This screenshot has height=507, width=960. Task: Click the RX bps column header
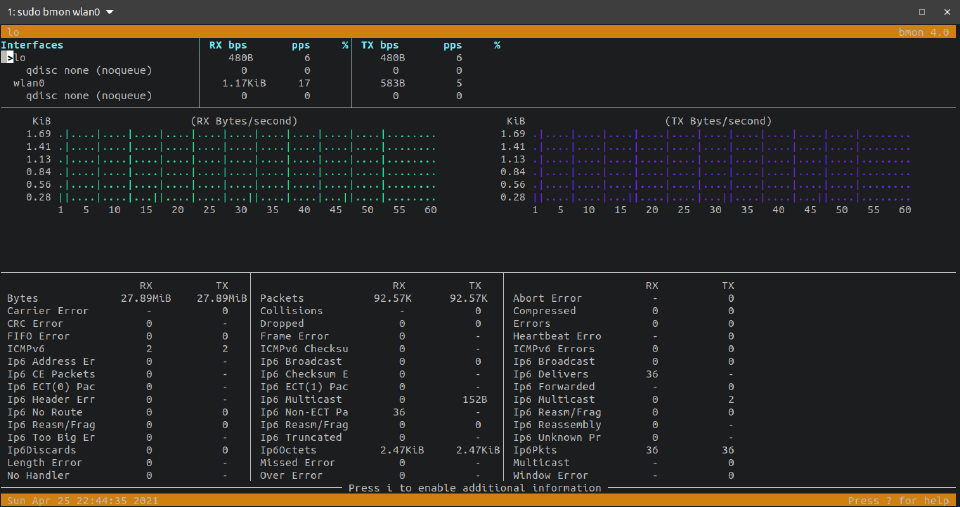tap(229, 45)
